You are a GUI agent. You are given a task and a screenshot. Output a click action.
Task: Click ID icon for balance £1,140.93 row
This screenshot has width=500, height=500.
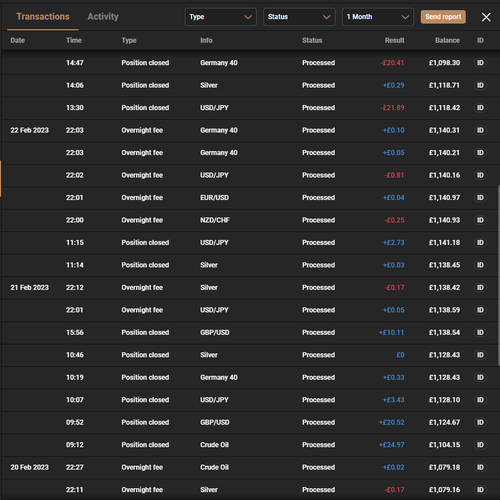pyautogui.click(x=480, y=220)
